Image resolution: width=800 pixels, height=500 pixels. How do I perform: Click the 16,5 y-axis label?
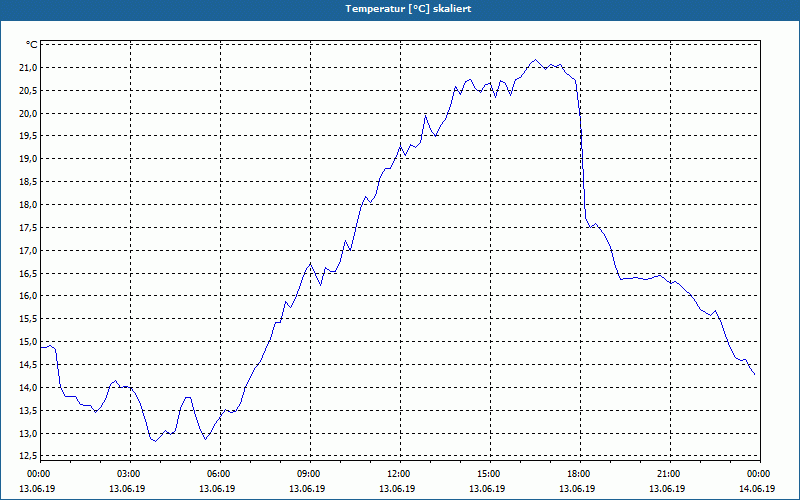pyautogui.click(x=28, y=273)
